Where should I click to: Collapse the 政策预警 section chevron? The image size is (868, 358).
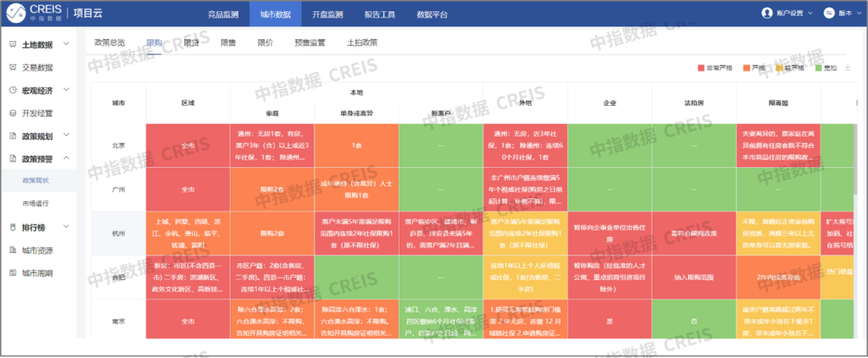pyautogui.click(x=67, y=158)
